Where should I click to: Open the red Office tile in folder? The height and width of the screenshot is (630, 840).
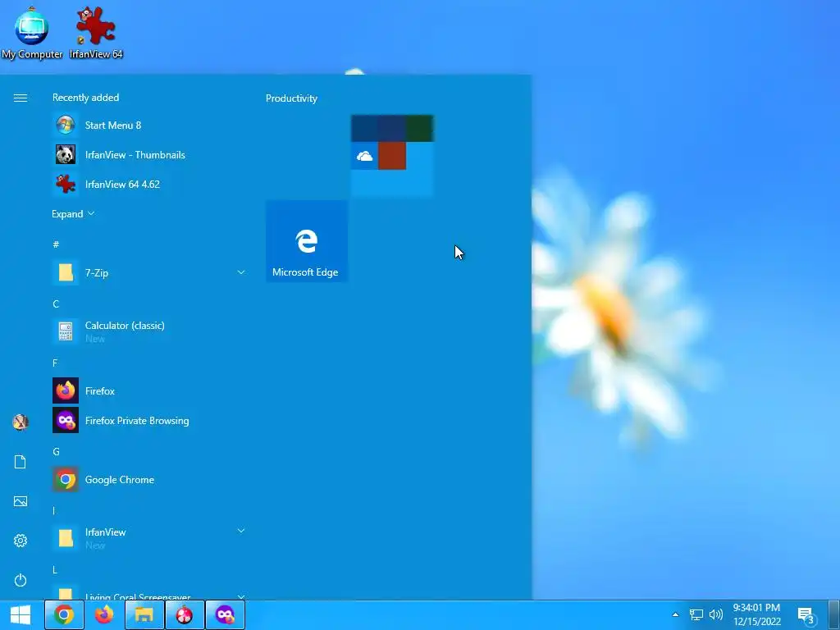pos(392,156)
